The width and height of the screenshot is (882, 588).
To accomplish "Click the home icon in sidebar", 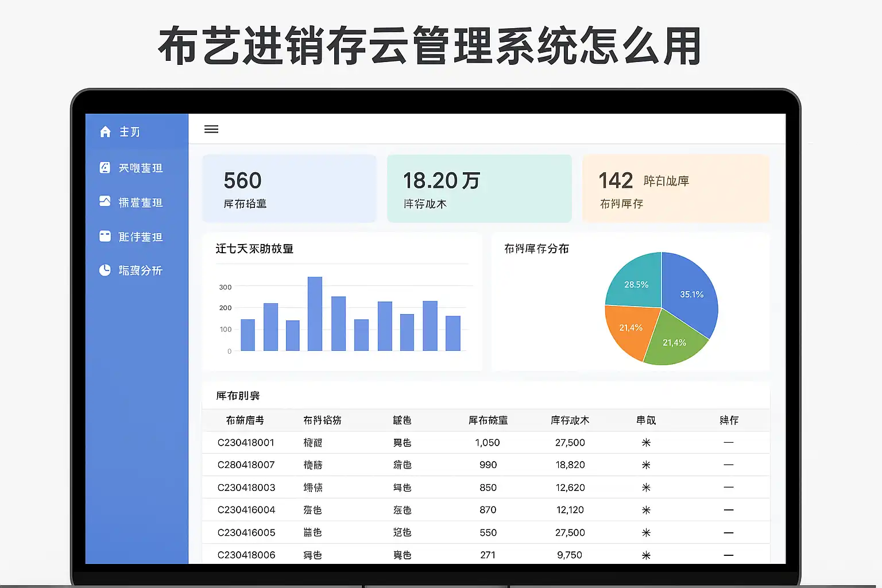I will (x=105, y=132).
